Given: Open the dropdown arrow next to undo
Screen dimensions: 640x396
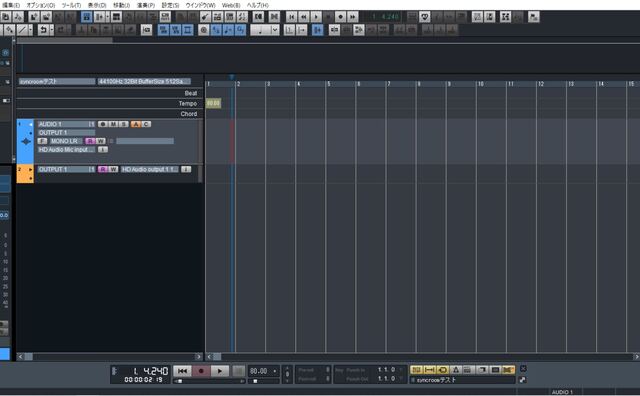Looking at the screenshot, I should (51, 30).
